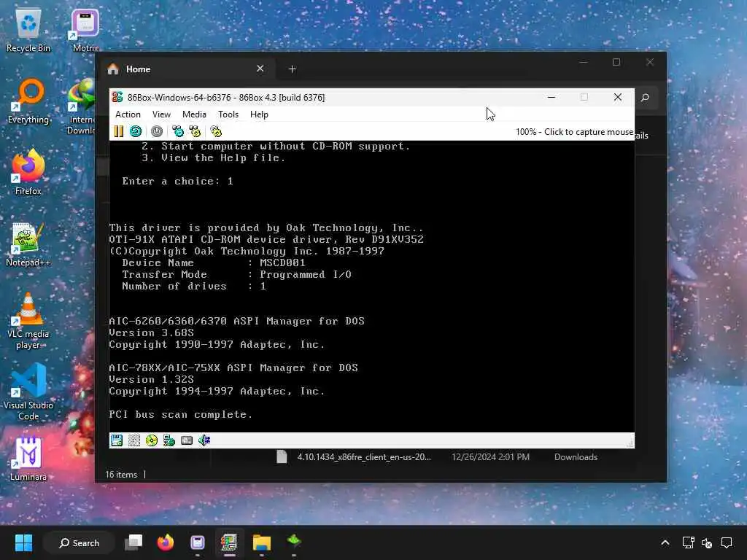Click "100% - Click to capture mouse" status text
Screen dimensions: 747x560
point(575,132)
